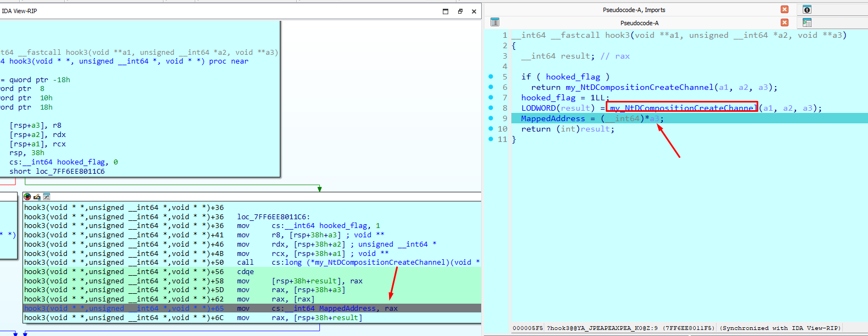
Task: Click 'mov rax, [rax]' instruction
Action: coord(275,299)
